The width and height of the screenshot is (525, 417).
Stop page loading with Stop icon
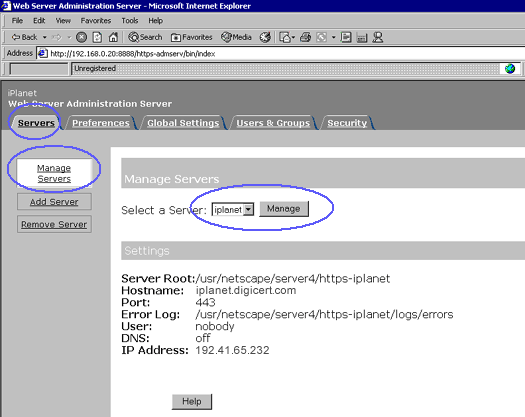81,37
